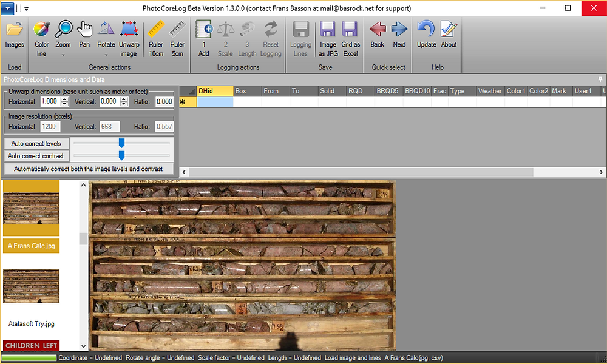Click thumbnail list scroll down arrow

point(83,346)
